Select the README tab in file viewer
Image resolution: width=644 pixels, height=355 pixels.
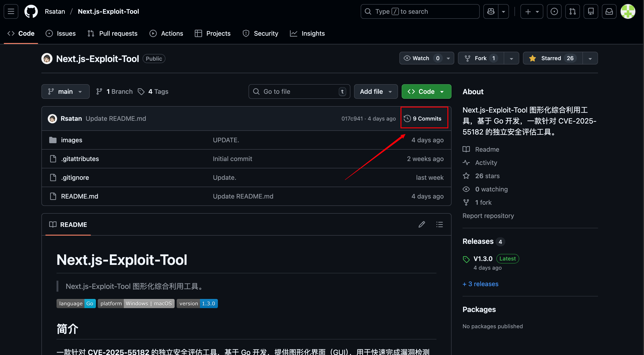[x=68, y=224]
